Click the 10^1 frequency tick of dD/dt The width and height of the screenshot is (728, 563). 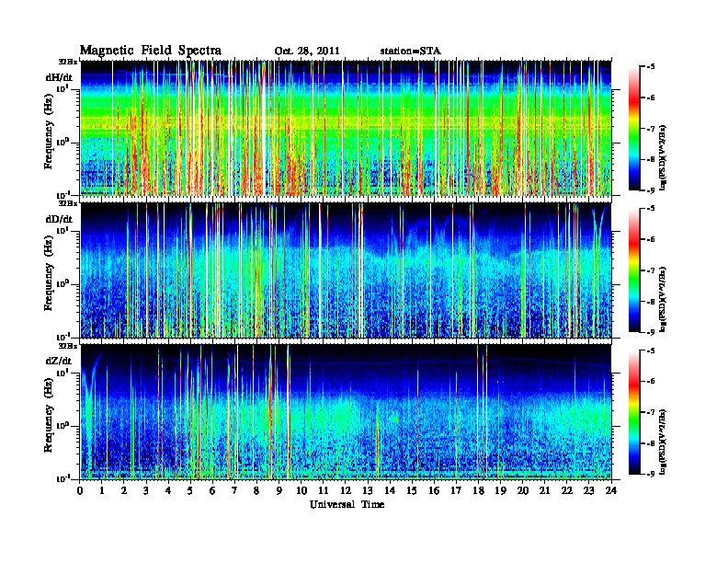pyautogui.click(x=63, y=230)
